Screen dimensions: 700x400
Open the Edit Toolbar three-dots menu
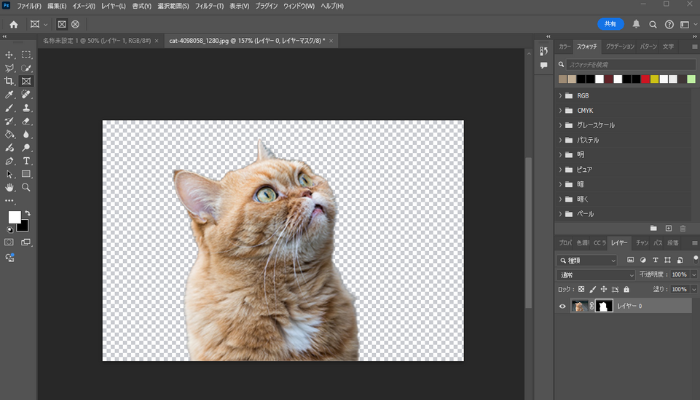[9, 201]
